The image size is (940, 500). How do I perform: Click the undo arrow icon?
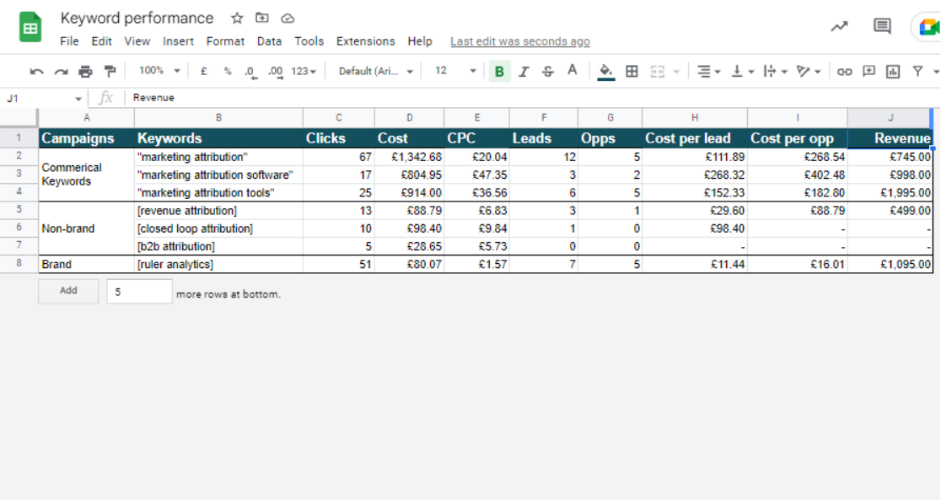pyautogui.click(x=37, y=71)
